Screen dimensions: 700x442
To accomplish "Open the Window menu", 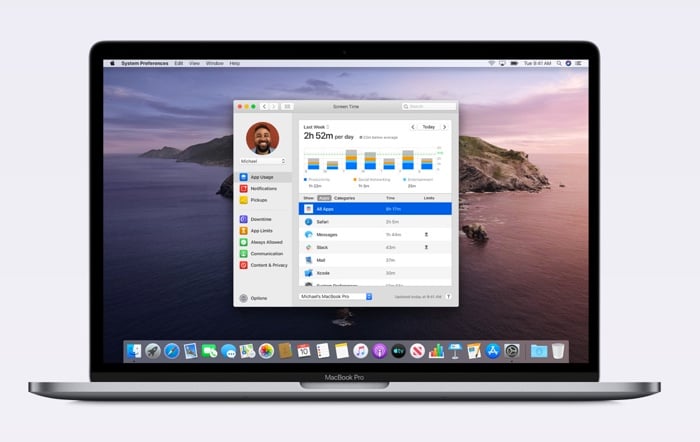I will [214, 63].
